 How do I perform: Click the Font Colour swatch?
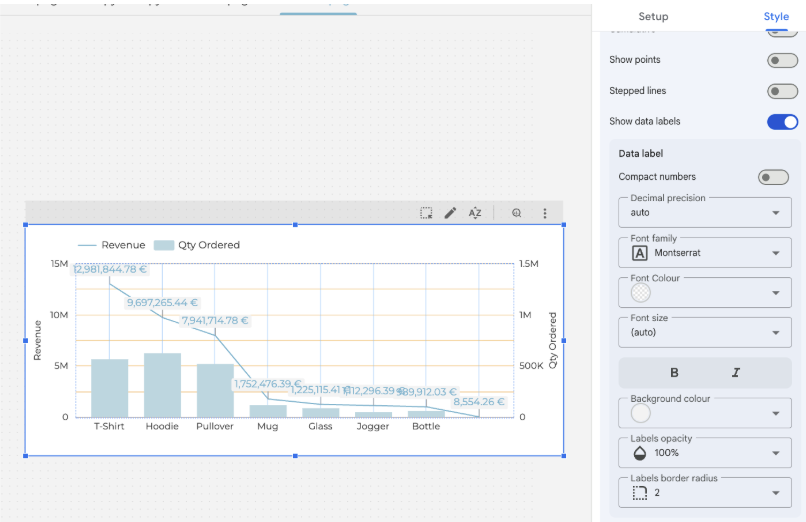(x=641, y=293)
